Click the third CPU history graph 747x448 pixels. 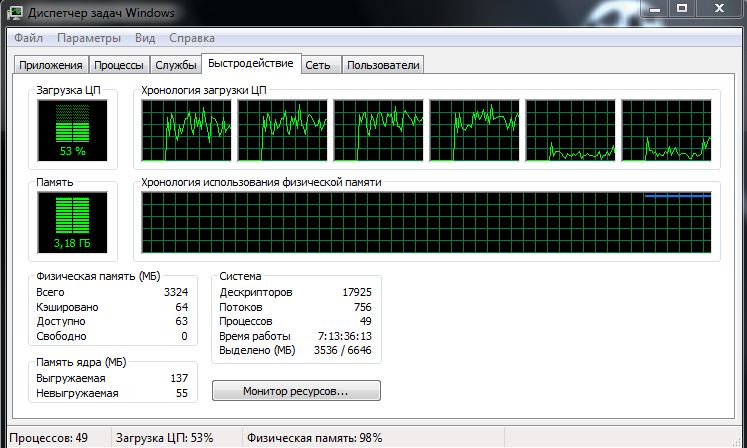click(x=379, y=131)
